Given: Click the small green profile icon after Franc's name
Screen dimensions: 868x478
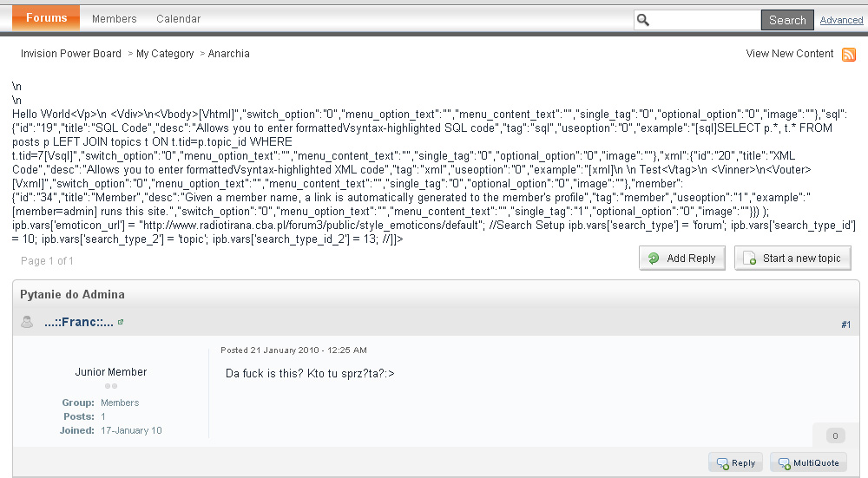Looking at the screenshot, I should coord(121,323).
